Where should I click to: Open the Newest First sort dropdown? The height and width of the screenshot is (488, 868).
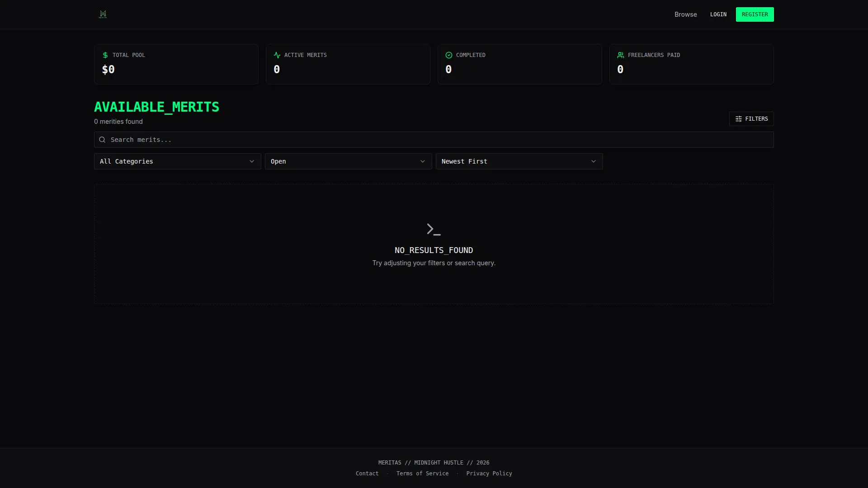(519, 161)
